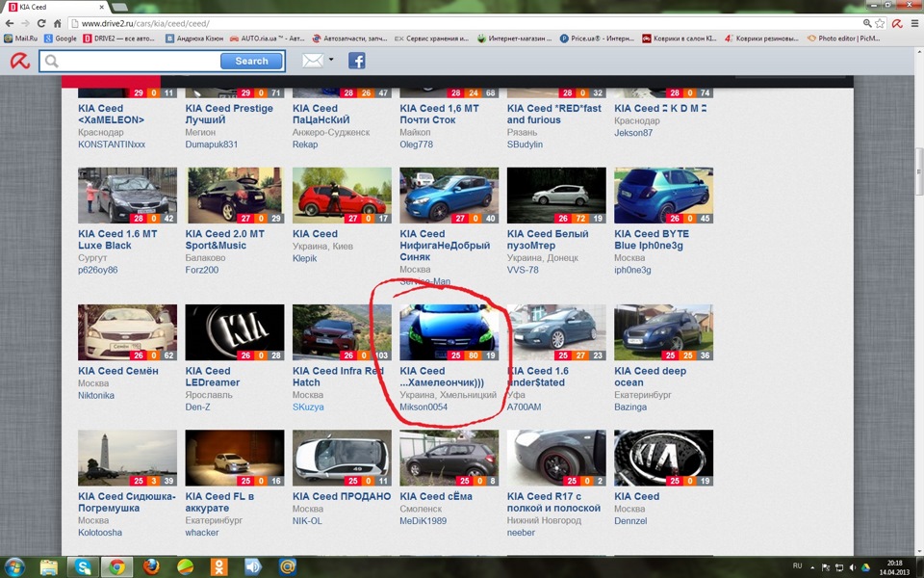
Task: Open Mail.Ru Agent taskbar icon
Action: (x=287, y=566)
